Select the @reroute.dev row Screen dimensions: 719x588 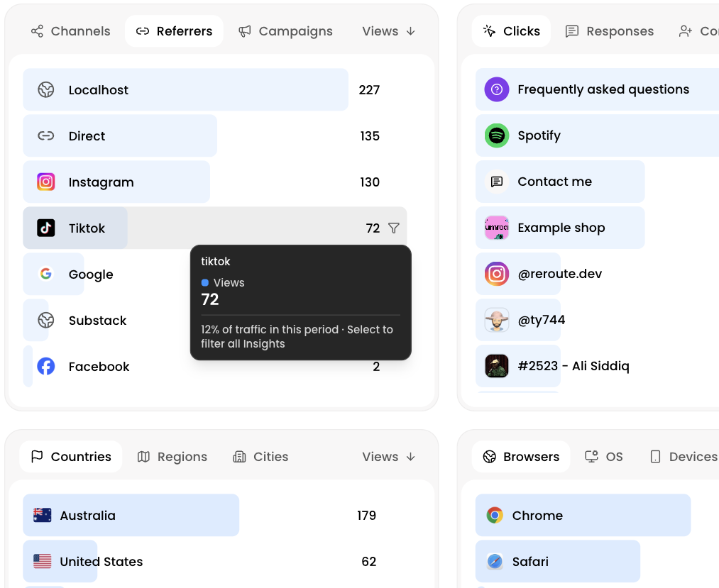597,274
